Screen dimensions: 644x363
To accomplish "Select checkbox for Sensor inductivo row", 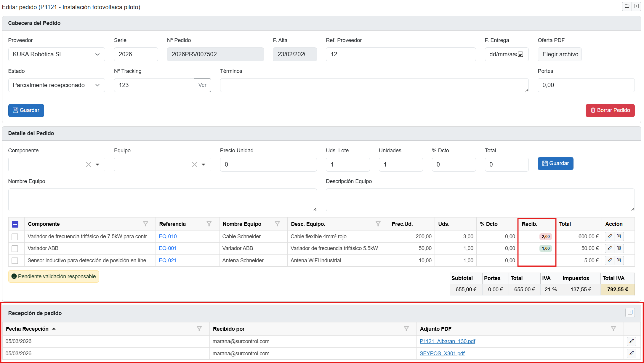I will coord(15,260).
